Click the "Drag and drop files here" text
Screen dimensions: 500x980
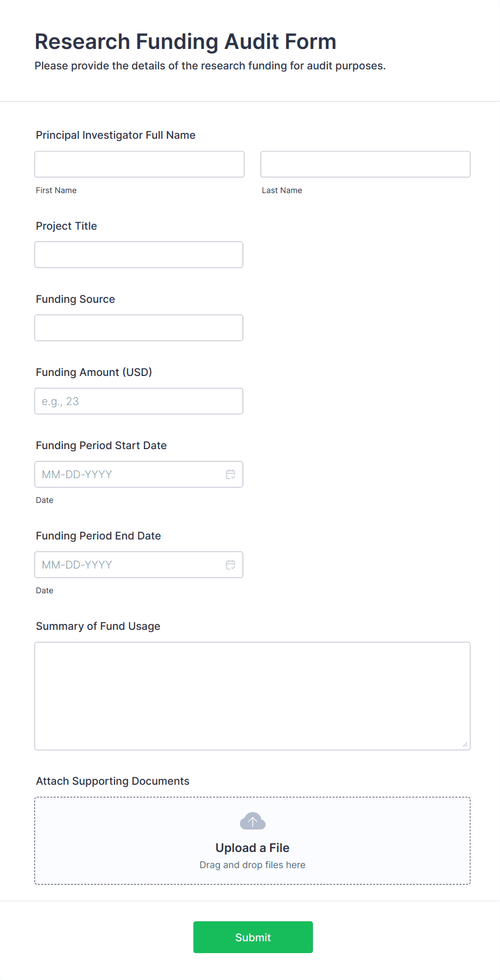[253, 865]
